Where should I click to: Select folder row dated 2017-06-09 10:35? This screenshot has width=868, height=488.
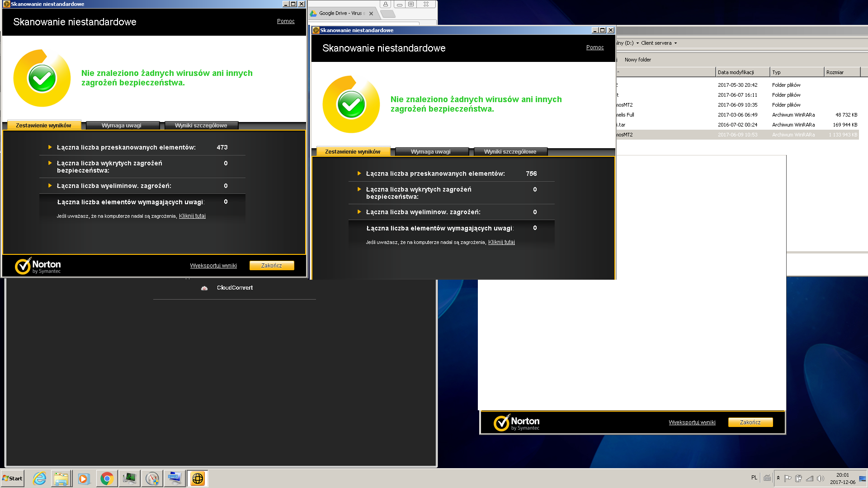(737, 105)
